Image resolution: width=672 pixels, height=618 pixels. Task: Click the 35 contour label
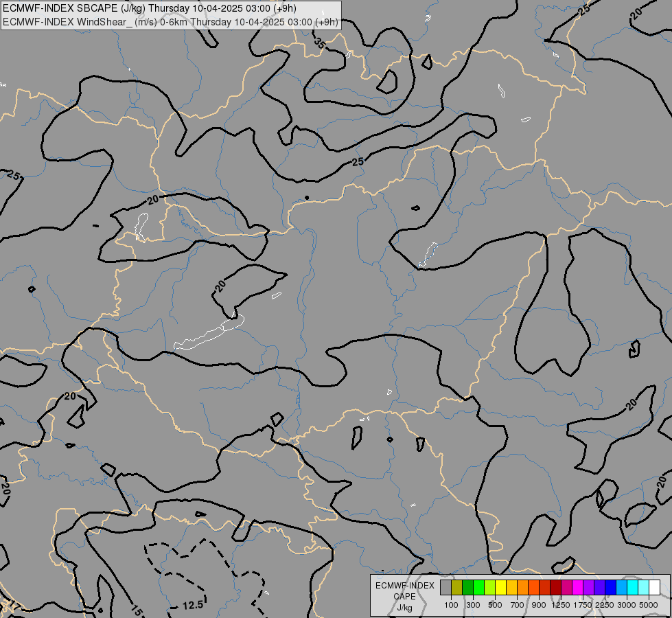coord(319,43)
